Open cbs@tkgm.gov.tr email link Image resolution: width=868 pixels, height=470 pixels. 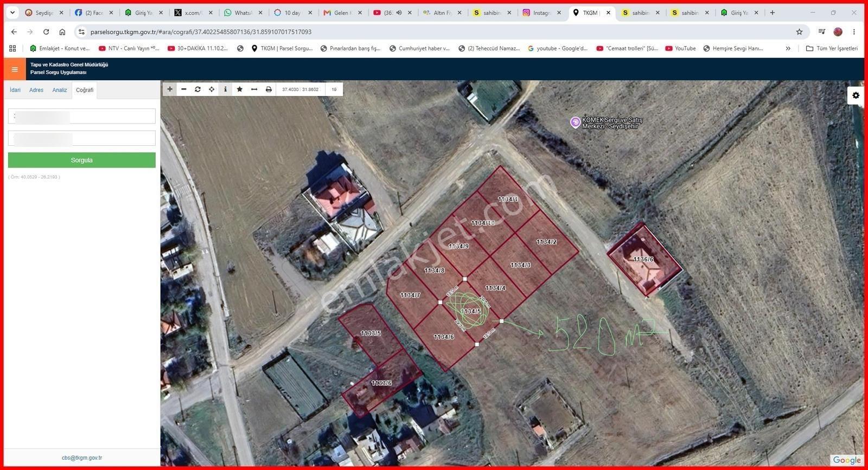coord(82,458)
